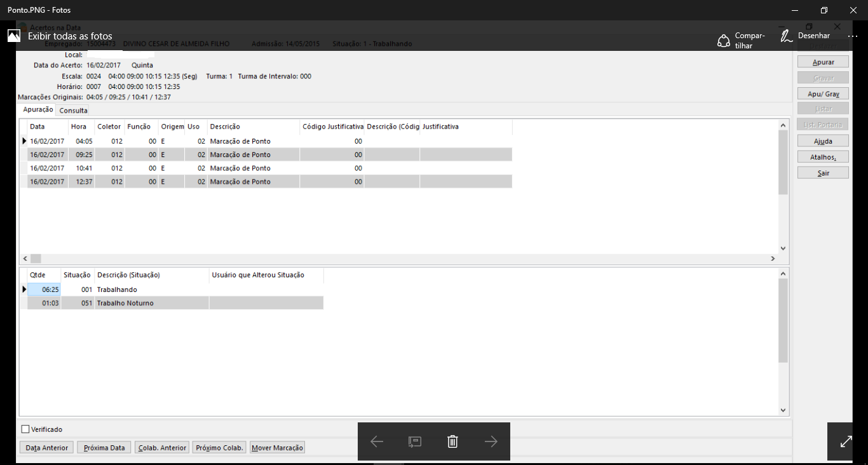Image resolution: width=868 pixels, height=465 pixels.
Task: Click the delete trash can icon
Action: click(x=452, y=441)
